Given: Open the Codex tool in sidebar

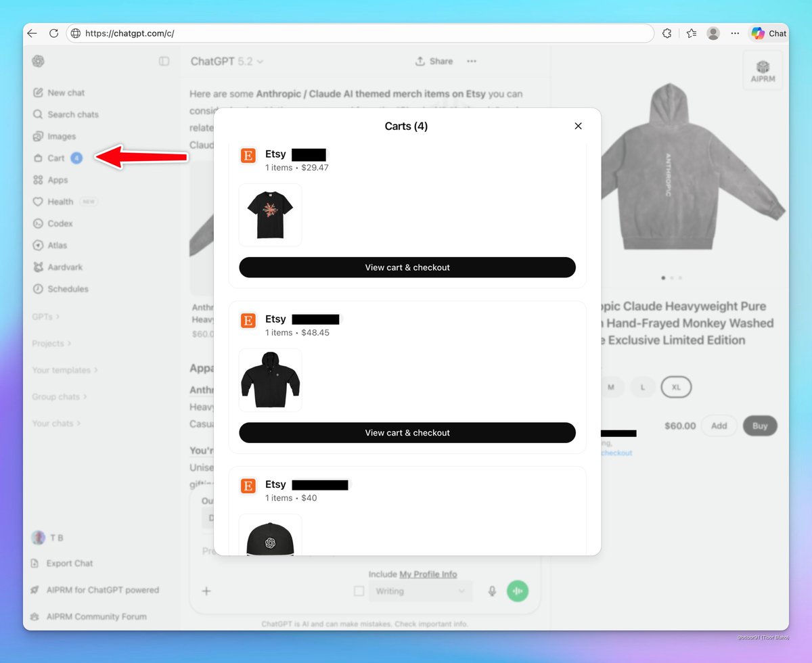Looking at the screenshot, I should tap(60, 223).
